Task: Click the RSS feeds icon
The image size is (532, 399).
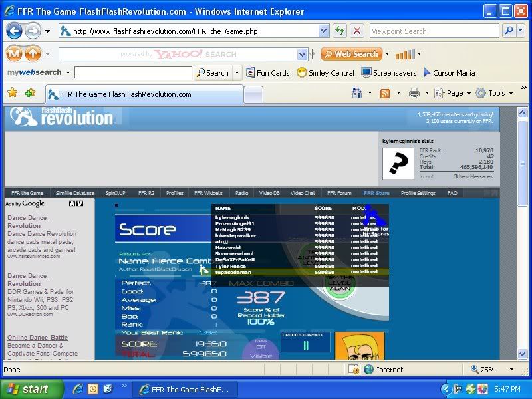Action: 385,93
